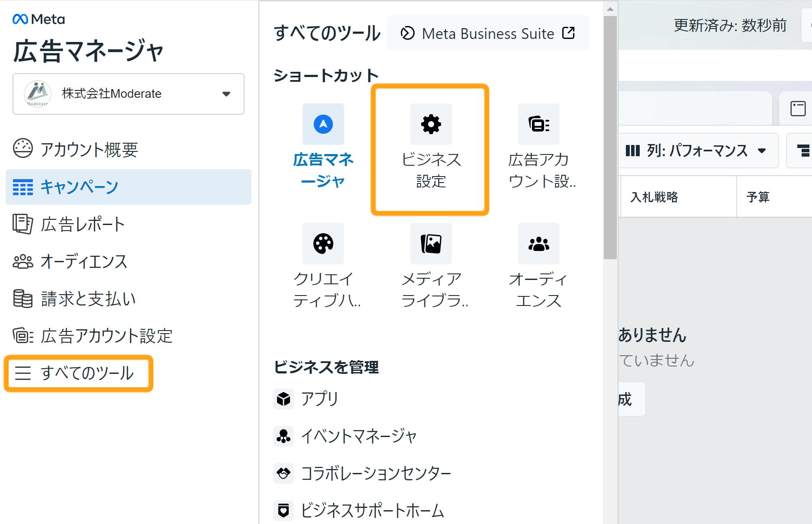Click the 予算 column header
This screenshot has width=812, height=524.
(x=774, y=197)
